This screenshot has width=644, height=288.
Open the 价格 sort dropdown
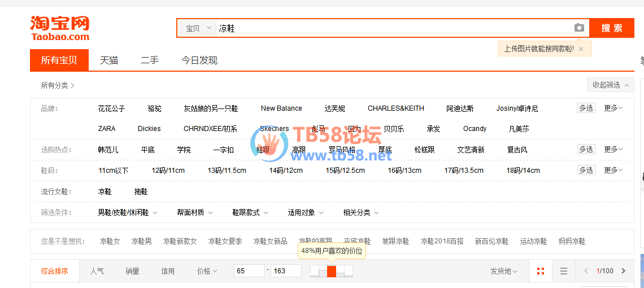coord(207,271)
